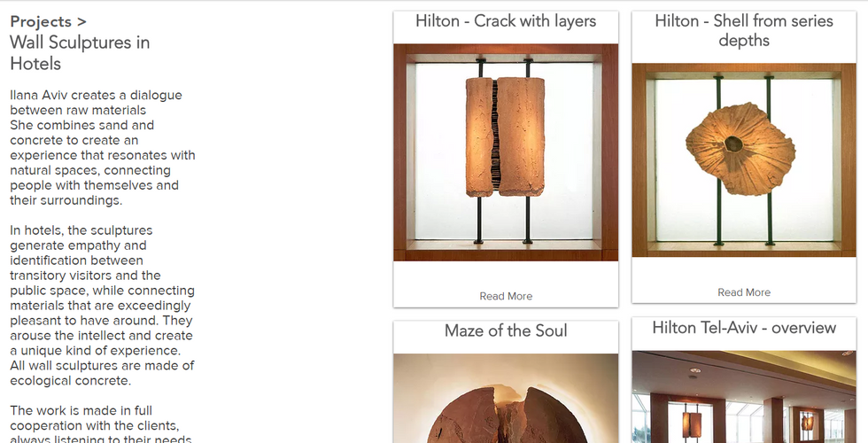Open Hilton - Shell from series depths title

coord(743,30)
